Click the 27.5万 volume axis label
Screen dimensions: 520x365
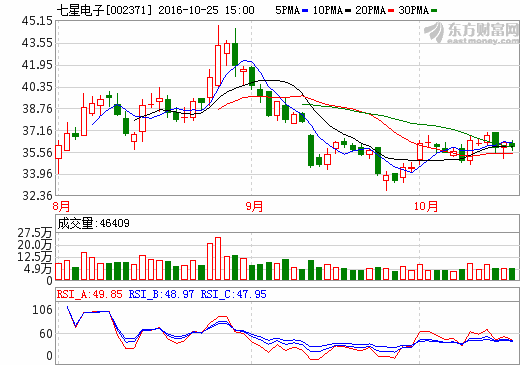(35, 233)
